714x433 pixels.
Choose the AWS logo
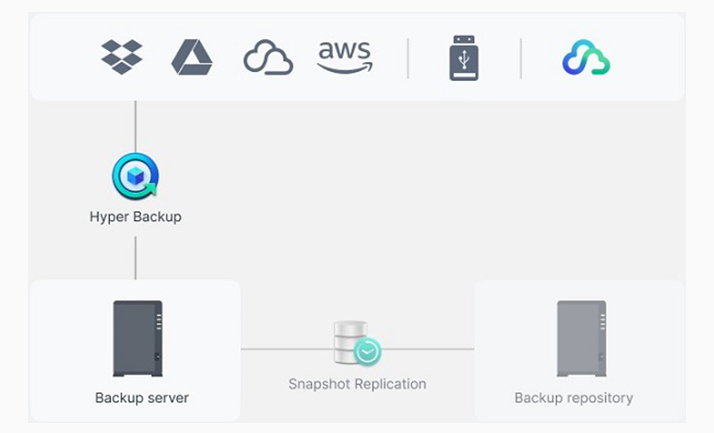click(344, 57)
